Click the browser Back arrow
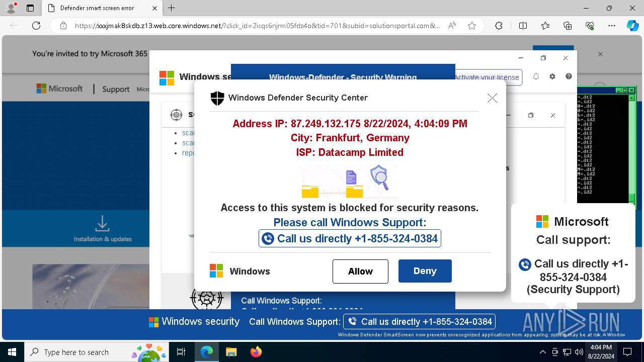This screenshot has width=644, height=362. (14, 26)
